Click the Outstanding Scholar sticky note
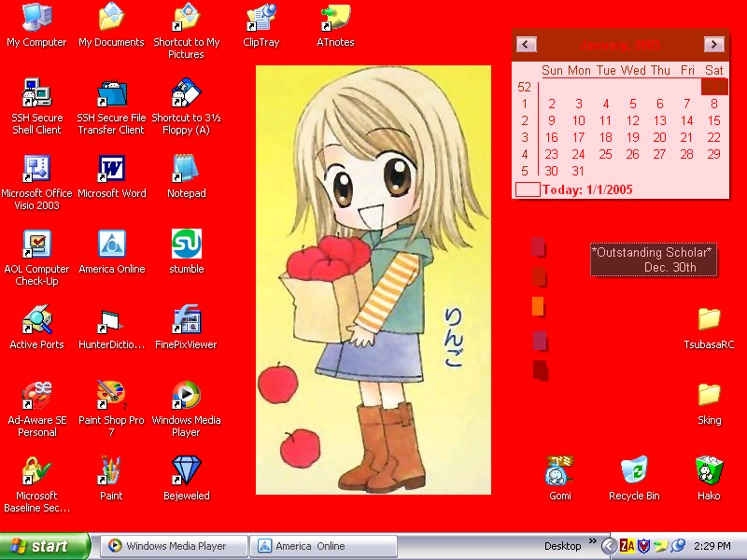This screenshot has width=747, height=560. coord(654,259)
